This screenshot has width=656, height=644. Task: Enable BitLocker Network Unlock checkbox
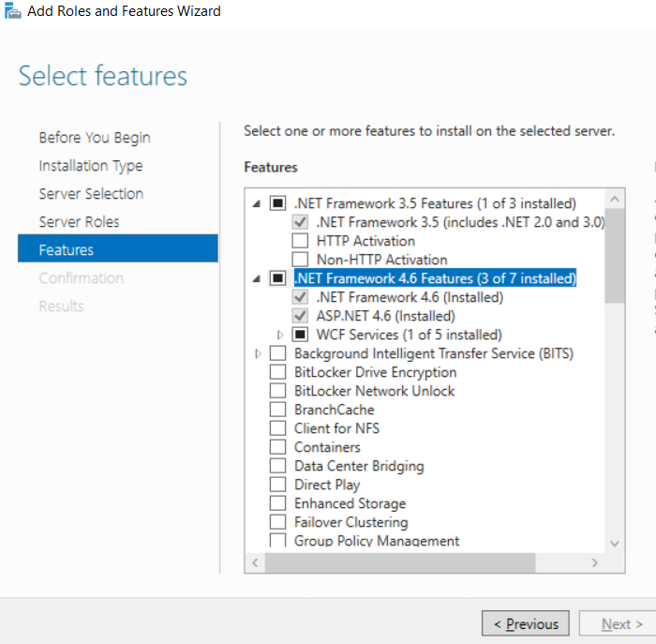point(277,391)
